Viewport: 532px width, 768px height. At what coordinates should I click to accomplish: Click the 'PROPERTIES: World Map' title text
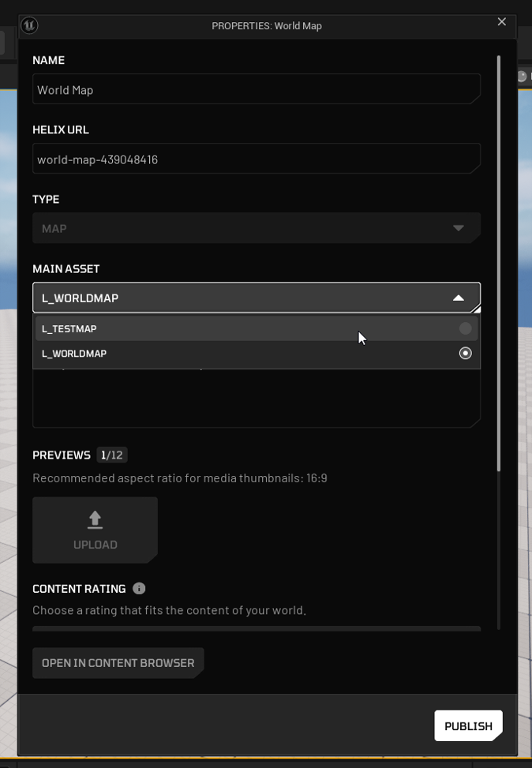point(267,26)
